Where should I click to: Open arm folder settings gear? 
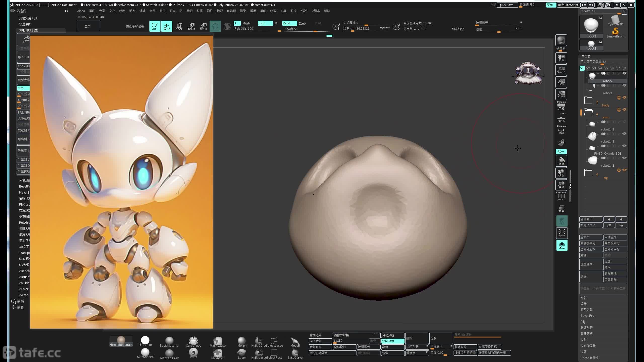pyautogui.click(x=619, y=110)
